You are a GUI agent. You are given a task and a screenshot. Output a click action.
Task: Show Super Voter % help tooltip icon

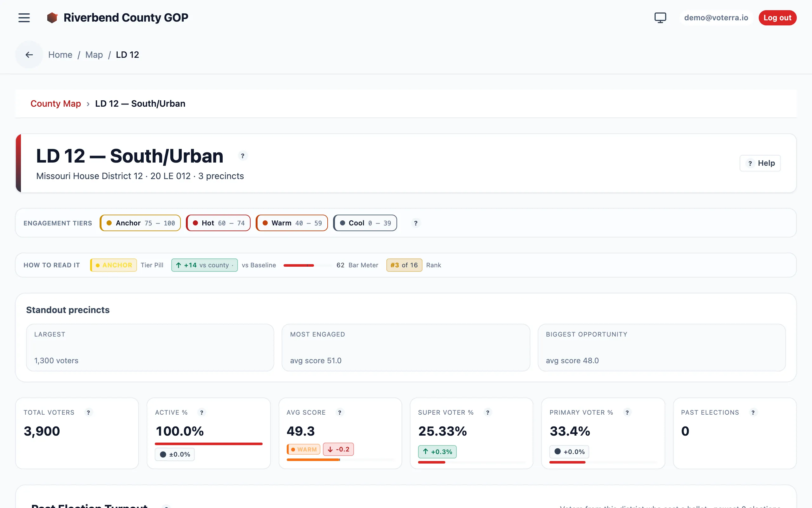click(488, 412)
